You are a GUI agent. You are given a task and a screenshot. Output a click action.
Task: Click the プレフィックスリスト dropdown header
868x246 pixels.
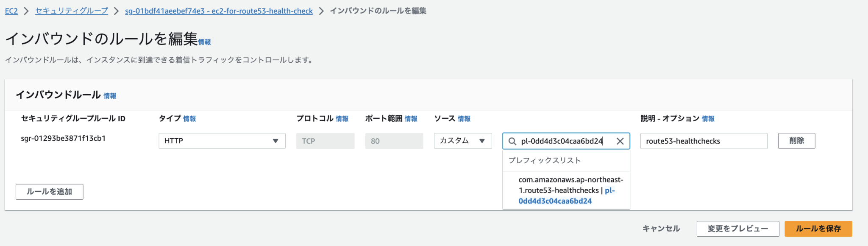[545, 160]
